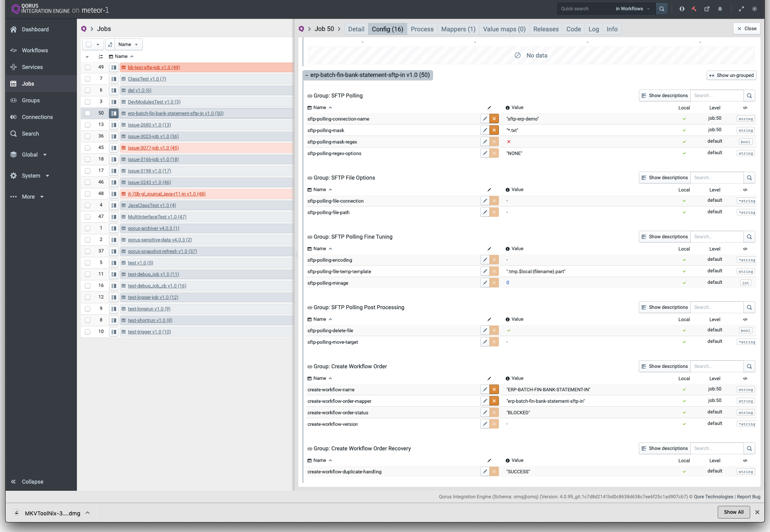This screenshot has width=770, height=532.
Task: Select the checkbox beside test-trigger v1.0
Action: point(88,332)
